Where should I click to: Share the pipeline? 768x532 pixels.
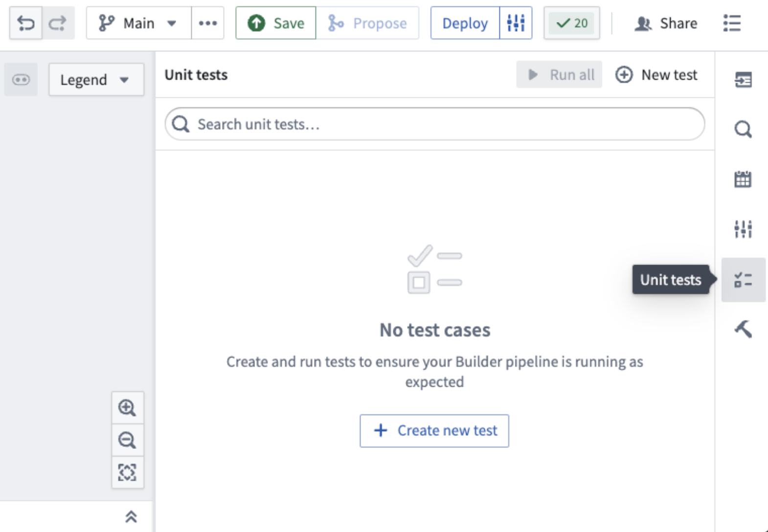click(x=665, y=23)
